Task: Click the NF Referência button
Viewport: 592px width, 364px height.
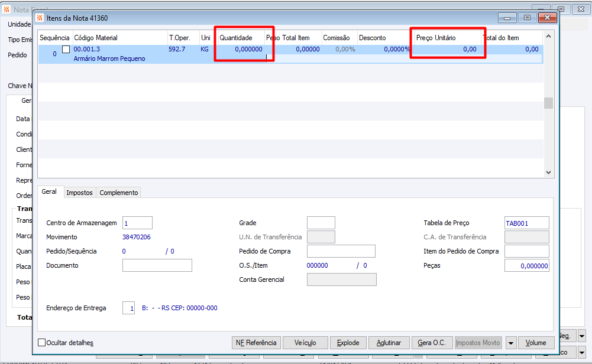Action: [256, 343]
